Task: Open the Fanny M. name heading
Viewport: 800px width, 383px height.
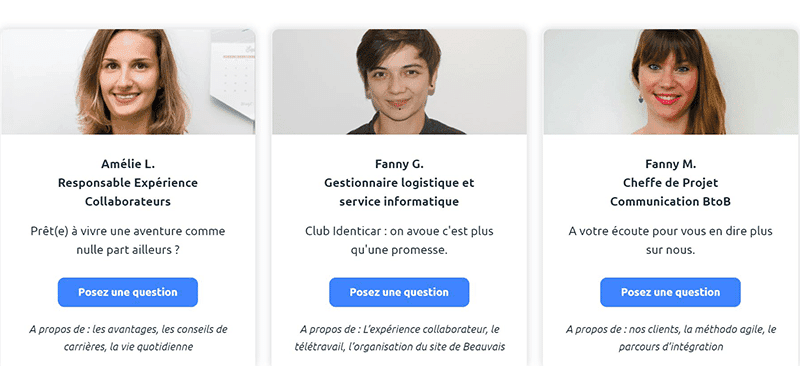Action: pos(670,164)
